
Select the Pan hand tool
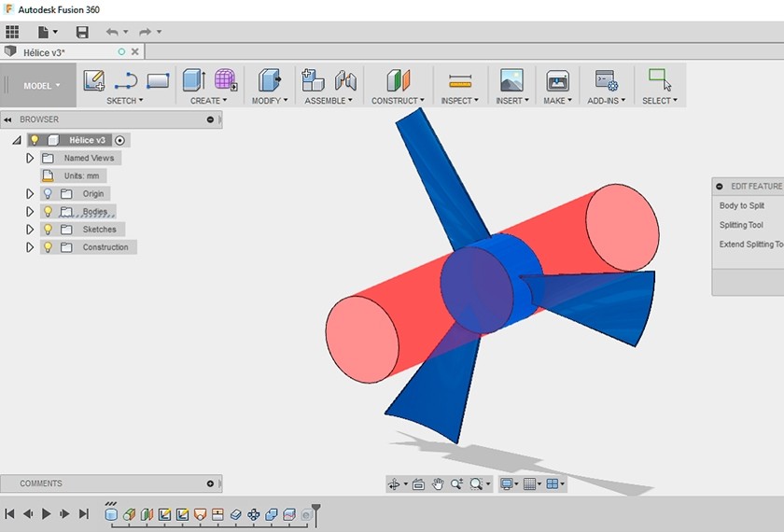(437, 484)
